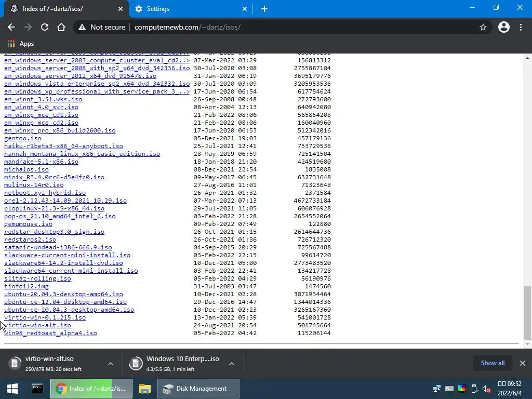Click the touch keyboard tray icon
Image resolution: width=532 pixels, height=399 pixels.
tap(449, 389)
